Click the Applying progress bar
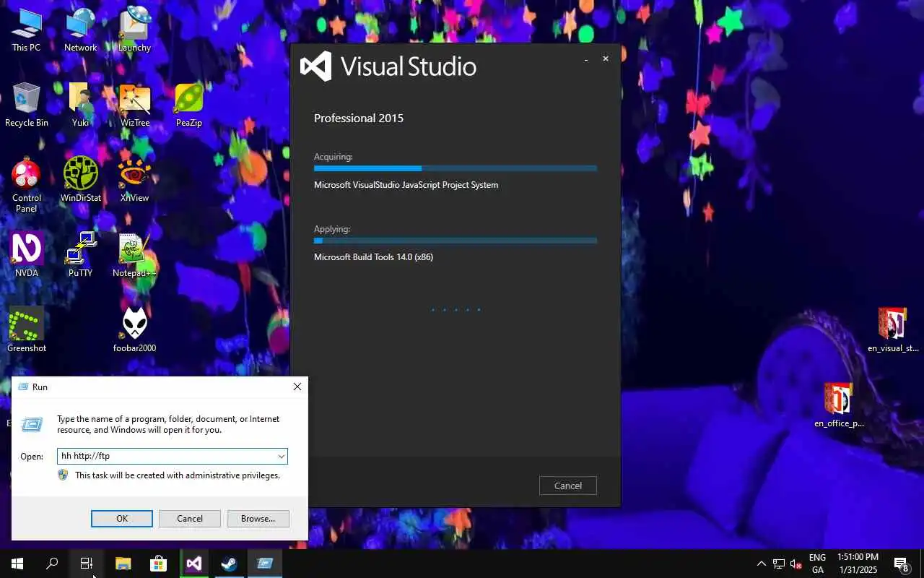This screenshot has height=578, width=924. click(456, 241)
